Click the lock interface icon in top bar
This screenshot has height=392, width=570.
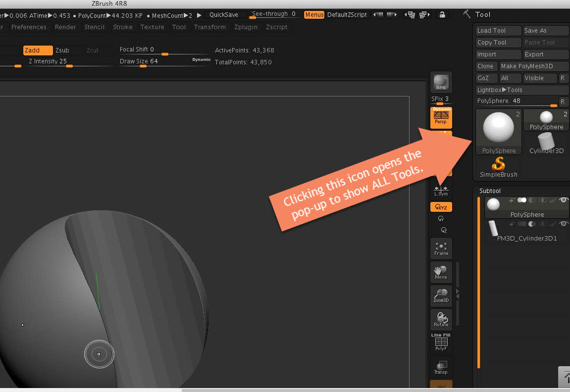[x=442, y=15]
